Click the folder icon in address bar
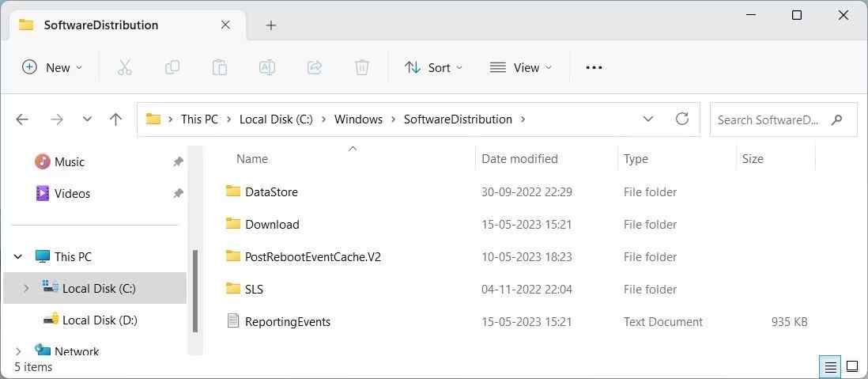868x379 pixels. [x=153, y=119]
